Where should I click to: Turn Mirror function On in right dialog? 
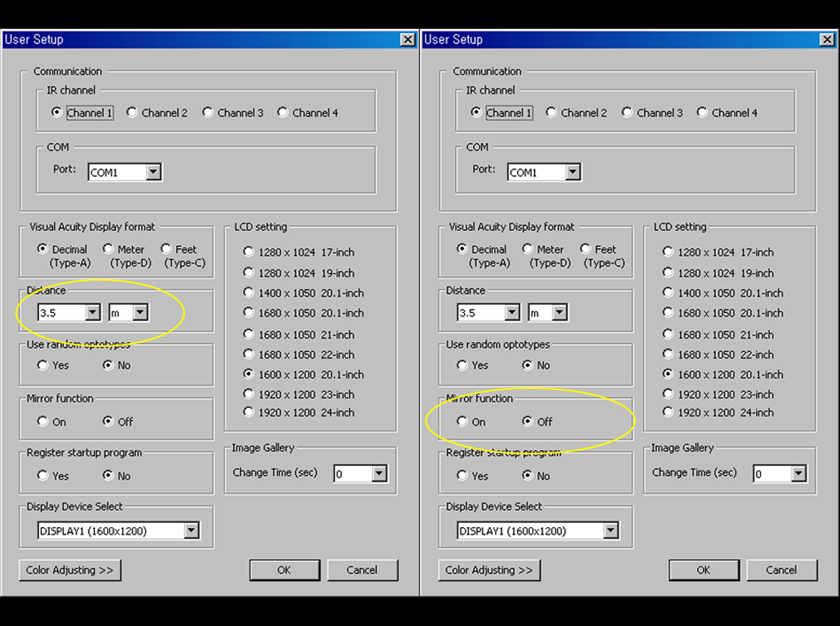(461, 422)
